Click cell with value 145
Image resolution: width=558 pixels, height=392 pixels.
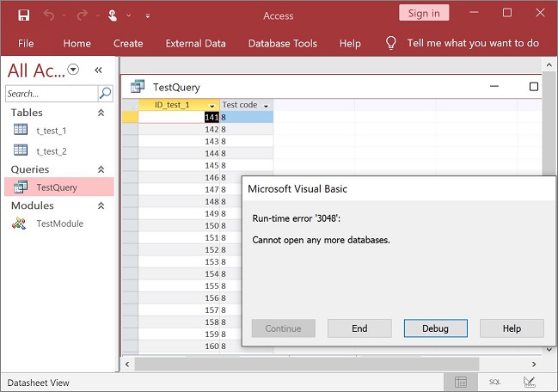(x=179, y=165)
